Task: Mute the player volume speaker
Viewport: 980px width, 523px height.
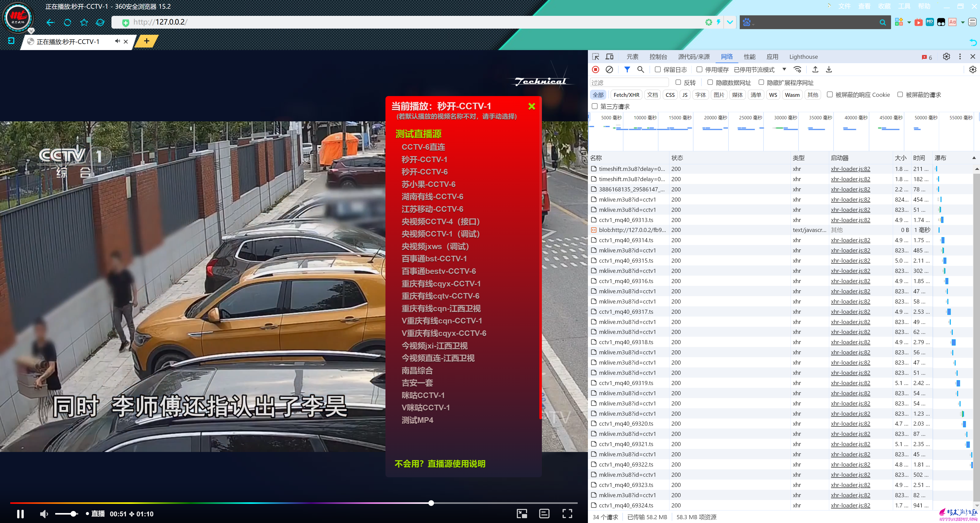Action: pos(44,514)
